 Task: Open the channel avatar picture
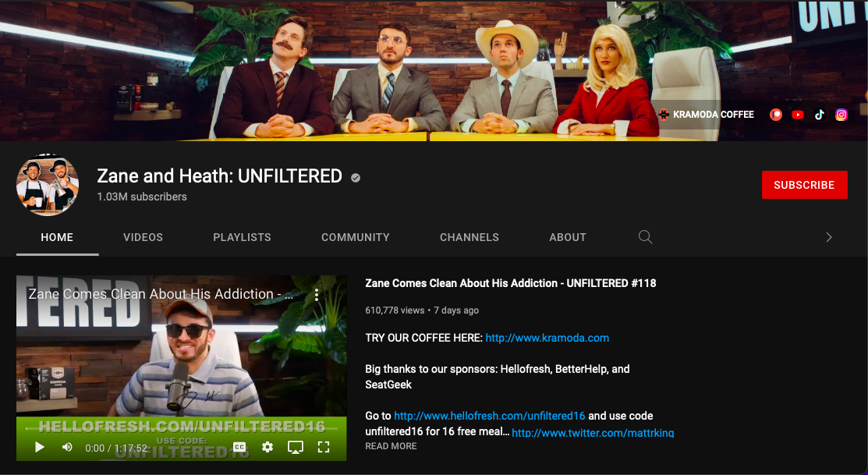click(x=48, y=185)
